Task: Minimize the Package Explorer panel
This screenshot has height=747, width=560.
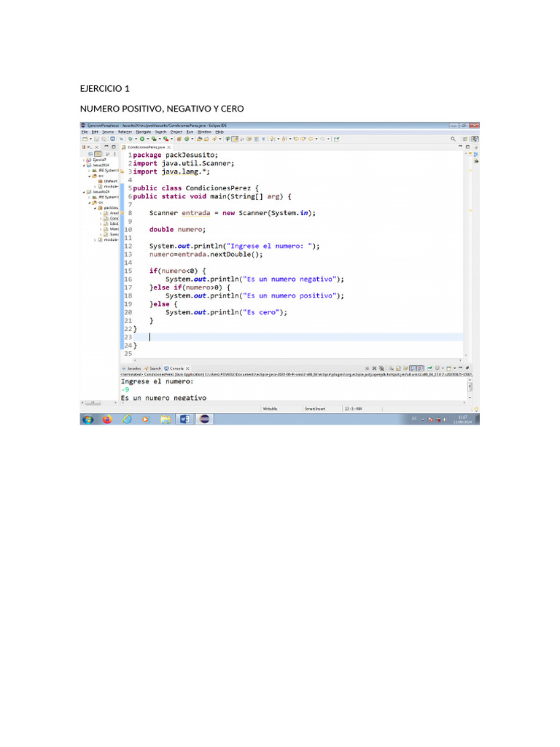Action: click(106, 147)
